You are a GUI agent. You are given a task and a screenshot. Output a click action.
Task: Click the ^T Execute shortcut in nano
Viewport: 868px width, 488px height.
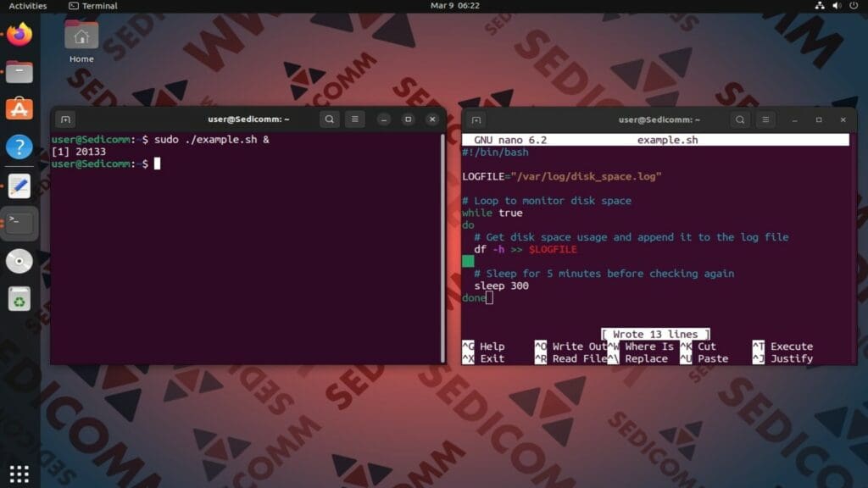[782, 347]
